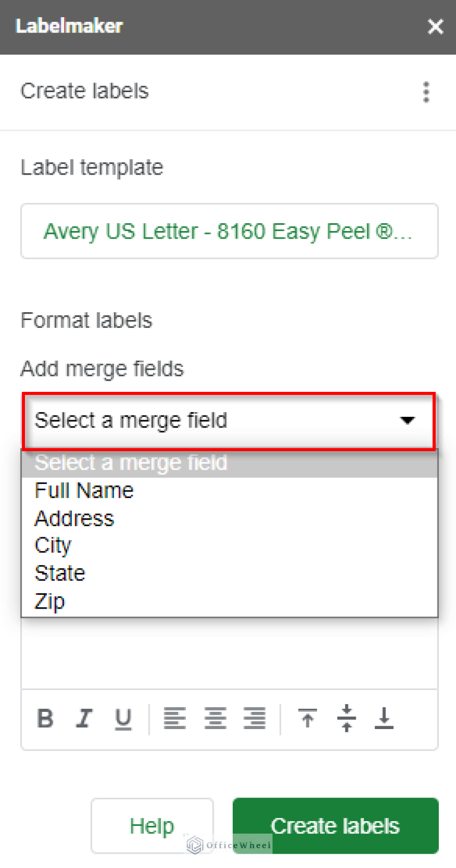
Task: Select the 'City' merge field option
Action: coord(53,545)
